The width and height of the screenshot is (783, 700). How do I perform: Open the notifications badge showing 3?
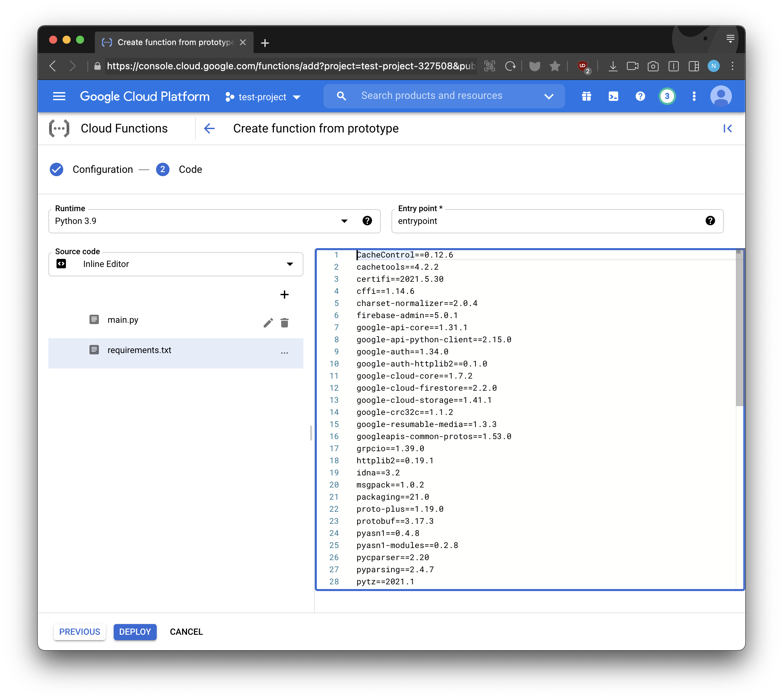tap(667, 96)
